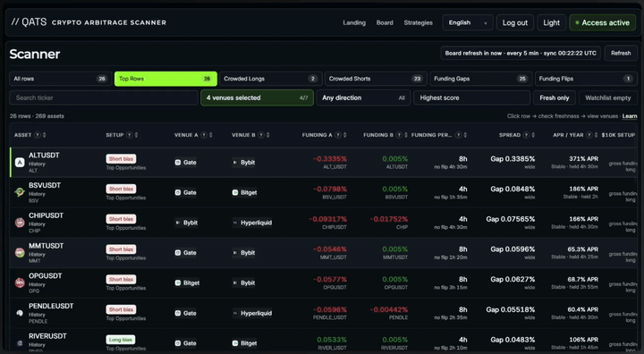Sort by APR / Year column arrows

[596, 135]
